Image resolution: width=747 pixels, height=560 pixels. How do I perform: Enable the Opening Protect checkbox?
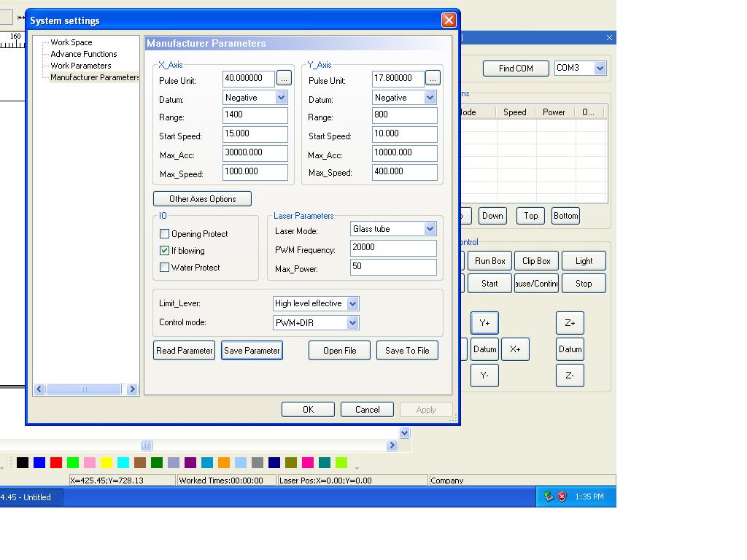click(x=165, y=234)
